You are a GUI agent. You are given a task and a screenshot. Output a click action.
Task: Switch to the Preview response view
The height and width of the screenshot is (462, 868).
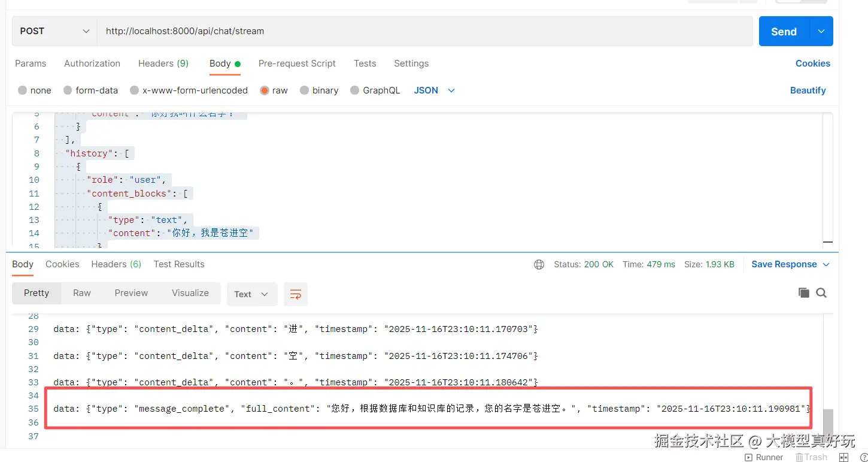(x=131, y=293)
